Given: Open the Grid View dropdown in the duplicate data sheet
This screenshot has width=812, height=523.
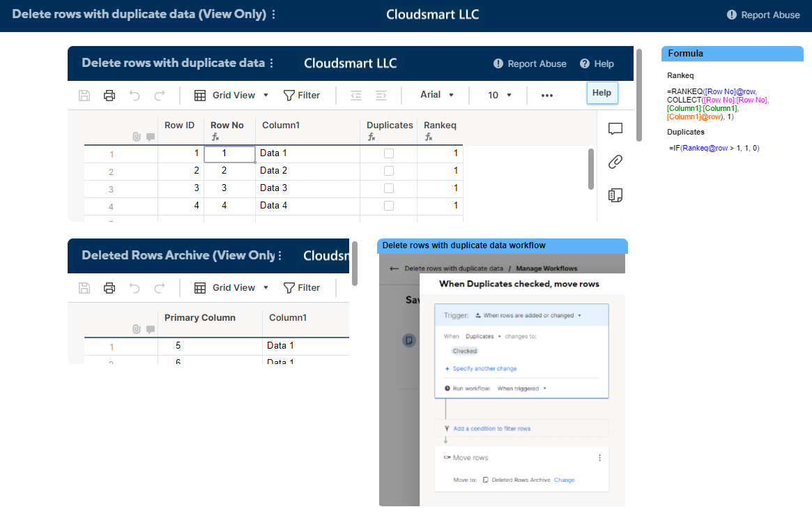Looking at the screenshot, I should 231,96.
